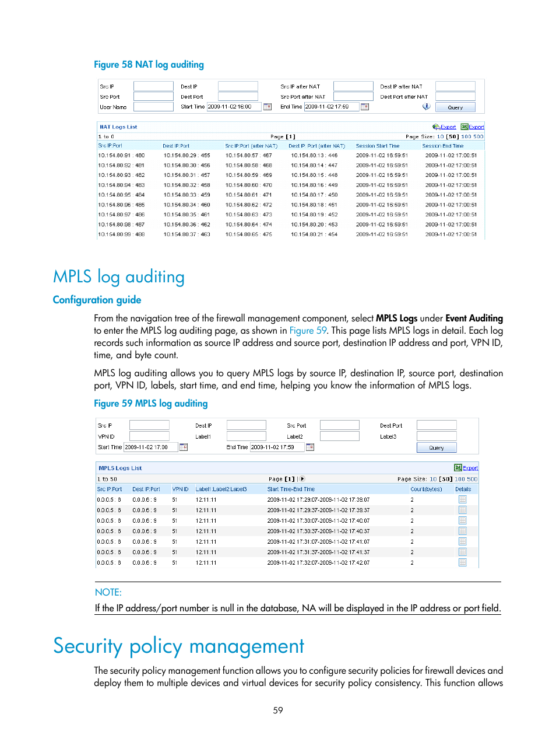
Task: Open details for MPLS log starting 17:30:37
Action: click(x=463, y=531)
